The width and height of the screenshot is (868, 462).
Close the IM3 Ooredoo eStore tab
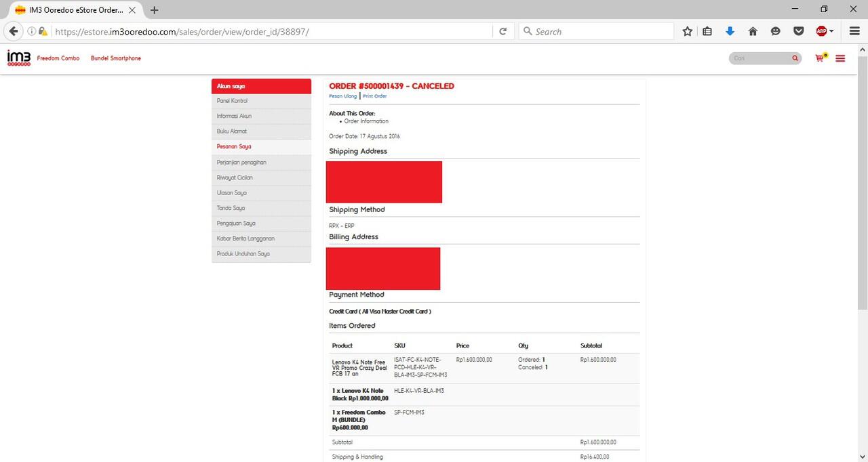coord(132,10)
